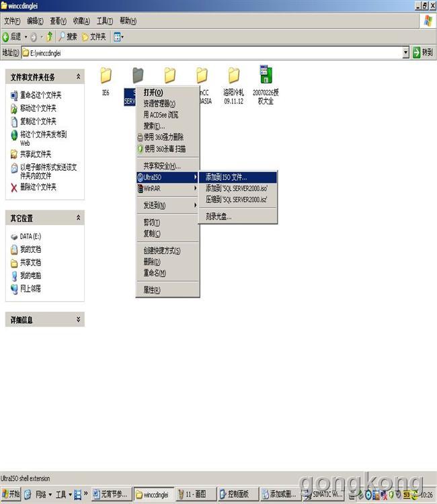Open the Views dropdown button
Image resolution: width=437 pixels, height=504 pixels.
pos(118,36)
